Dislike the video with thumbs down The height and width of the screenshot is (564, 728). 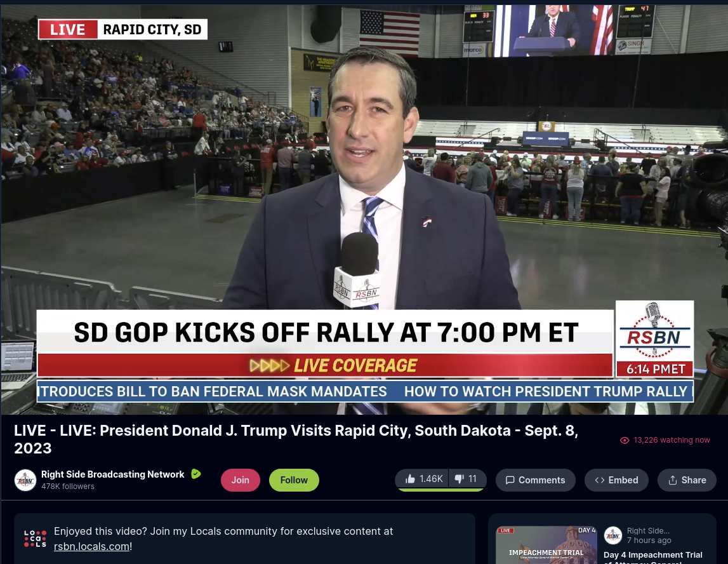[466, 479]
